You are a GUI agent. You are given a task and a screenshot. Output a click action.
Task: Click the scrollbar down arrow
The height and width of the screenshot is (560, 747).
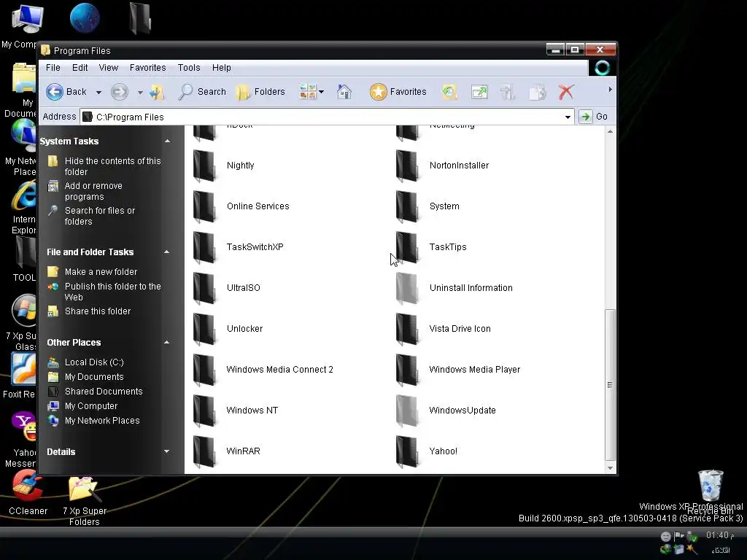(611, 468)
